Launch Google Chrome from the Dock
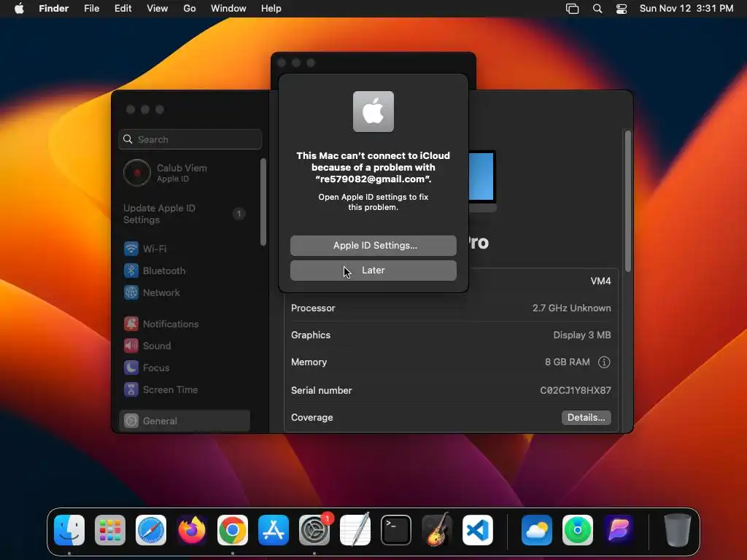 (x=233, y=530)
